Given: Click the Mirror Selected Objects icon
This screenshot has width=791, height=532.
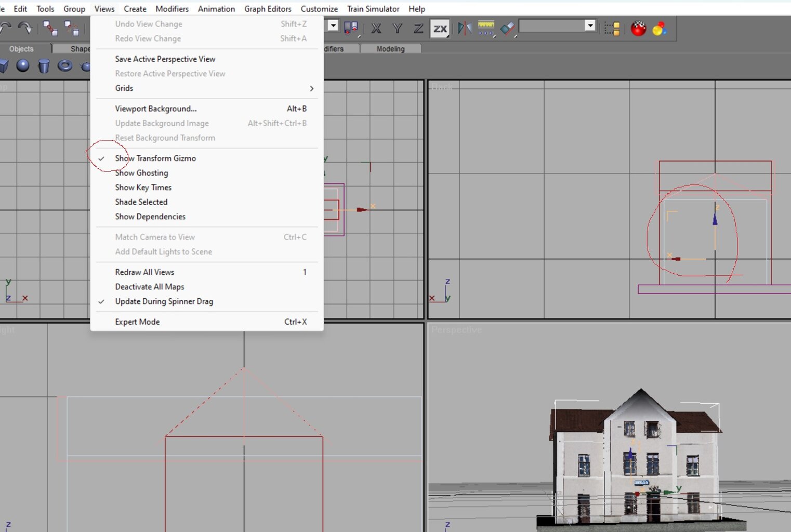Looking at the screenshot, I should pyautogui.click(x=465, y=28).
